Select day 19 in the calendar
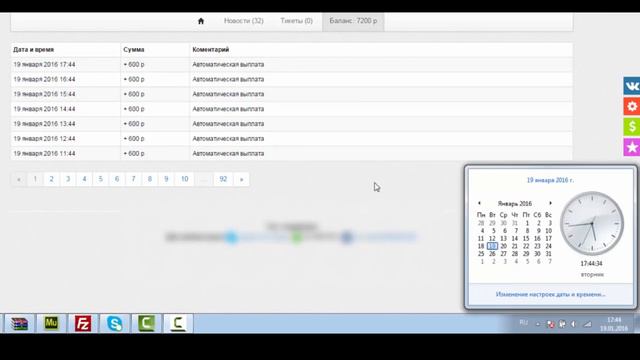 pyautogui.click(x=492, y=246)
